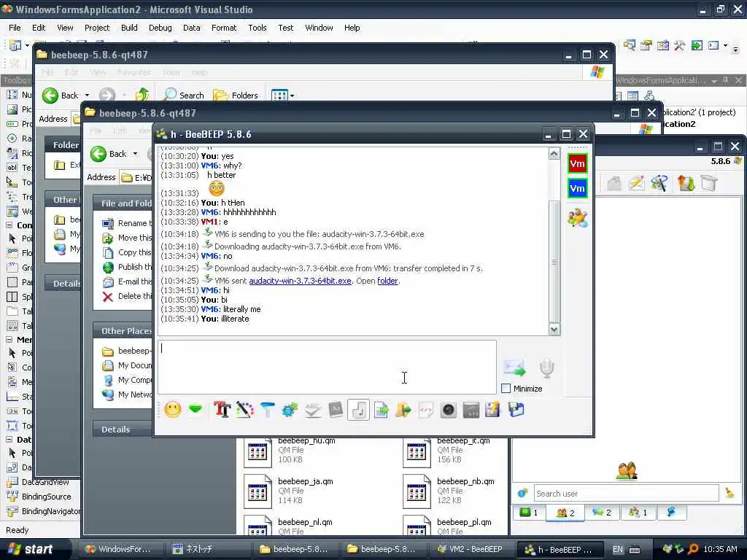Select the beebeep_ja.qm file
This screenshot has width=747, height=560.
click(x=289, y=491)
